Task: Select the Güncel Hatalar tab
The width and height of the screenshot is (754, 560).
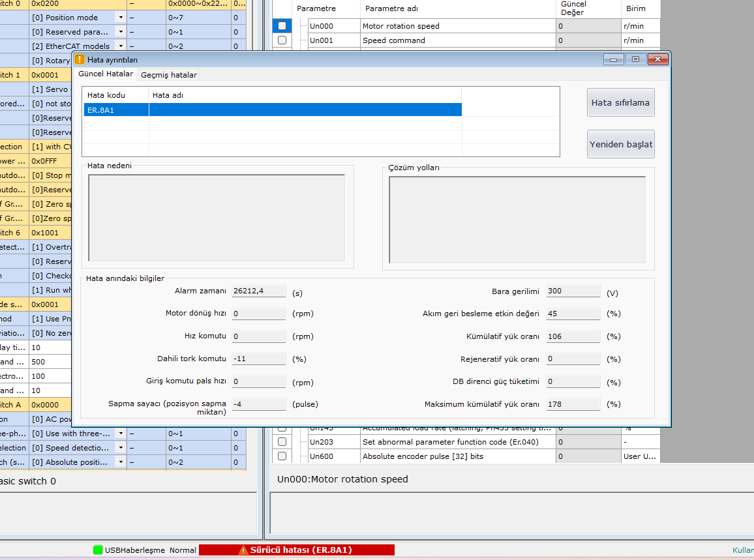Action: 105,74
